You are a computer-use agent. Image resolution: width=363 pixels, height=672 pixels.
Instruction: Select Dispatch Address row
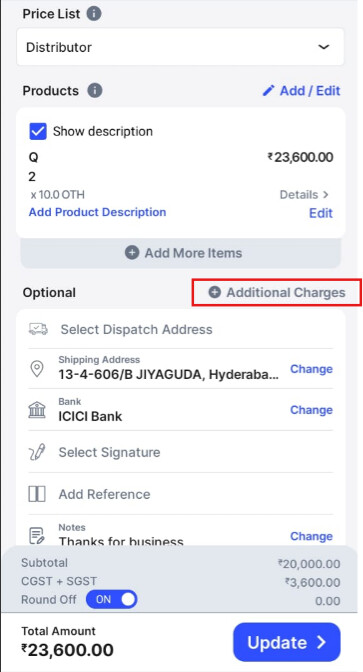(180, 329)
